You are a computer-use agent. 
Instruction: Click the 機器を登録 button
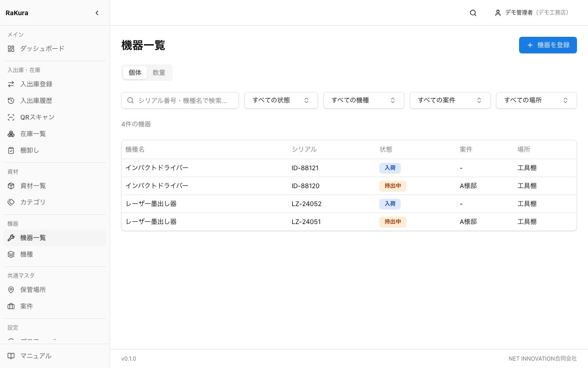(x=548, y=45)
